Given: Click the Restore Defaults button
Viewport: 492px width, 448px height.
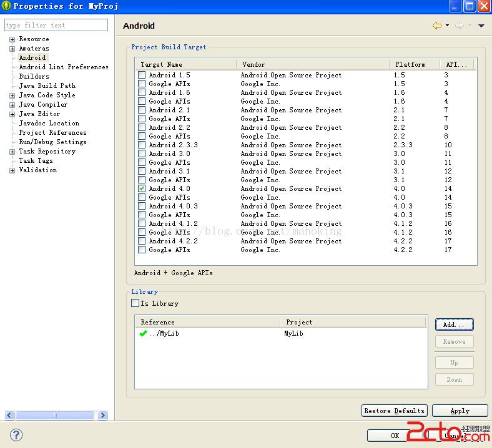Looking at the screenshot, I should coord(394,411).
